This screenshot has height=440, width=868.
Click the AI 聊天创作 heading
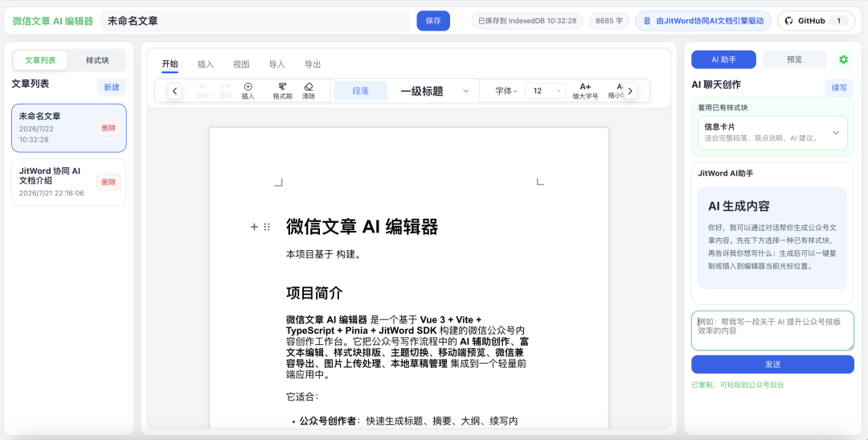point(716,84)
